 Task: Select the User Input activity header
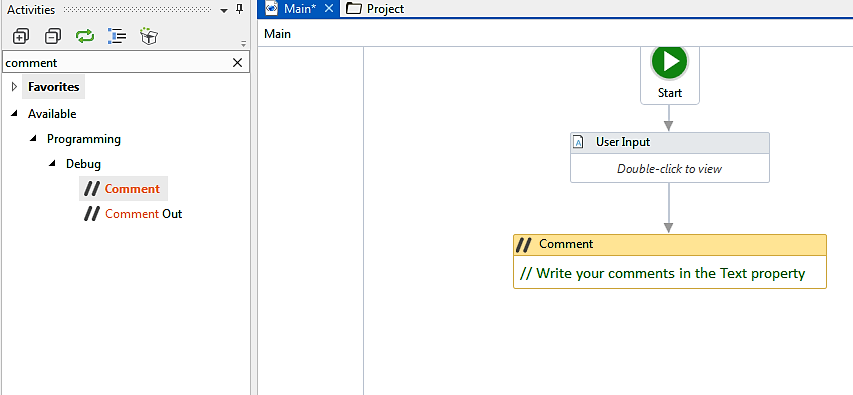[x=670, y=143]
